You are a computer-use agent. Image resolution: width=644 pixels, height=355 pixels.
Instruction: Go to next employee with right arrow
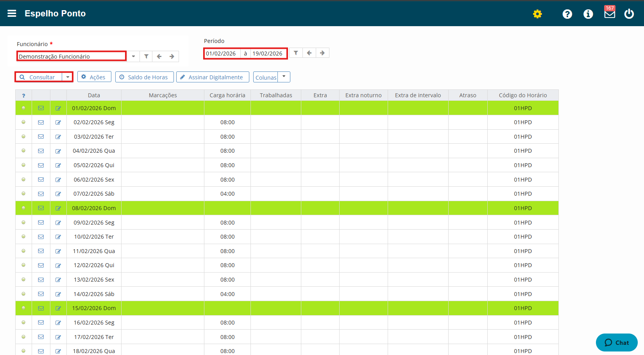point(172,57)
